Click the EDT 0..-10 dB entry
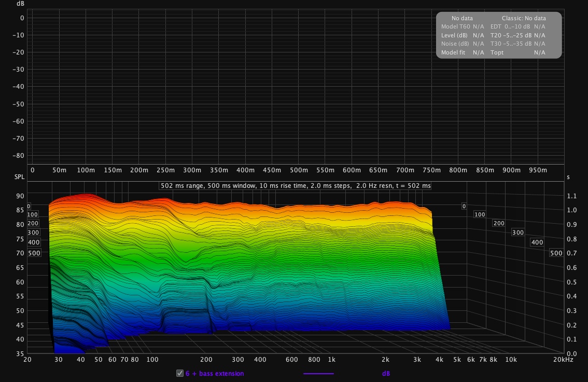The height and width of the screenshot is (382, 588). [x=511, y=26]
